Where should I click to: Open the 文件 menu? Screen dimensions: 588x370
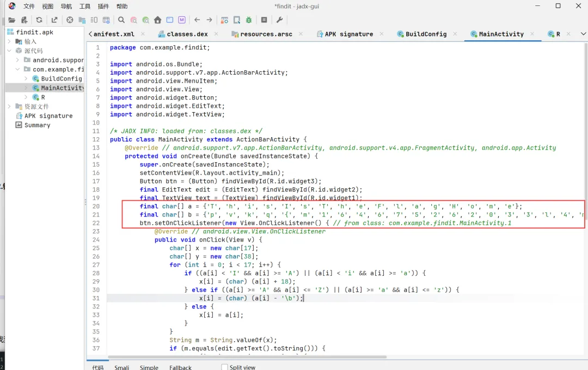(x=29, y=7)
